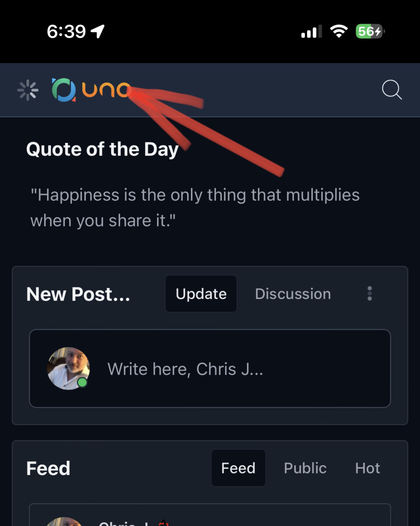
Task: Tap the Quote of the Day heading
Action: point(102,149)
